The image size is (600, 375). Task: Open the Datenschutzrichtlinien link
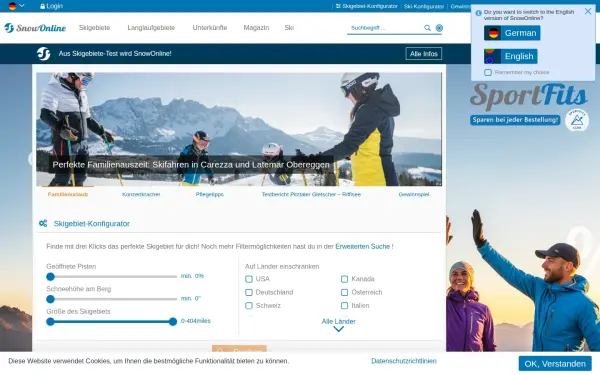404,361
